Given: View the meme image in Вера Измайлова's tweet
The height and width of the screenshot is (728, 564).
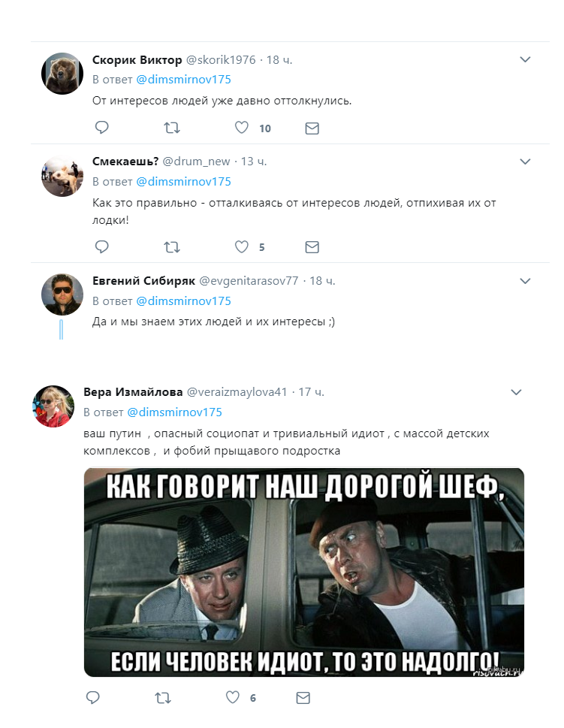Looking at the screenshot, I should [x=304, y=572].
